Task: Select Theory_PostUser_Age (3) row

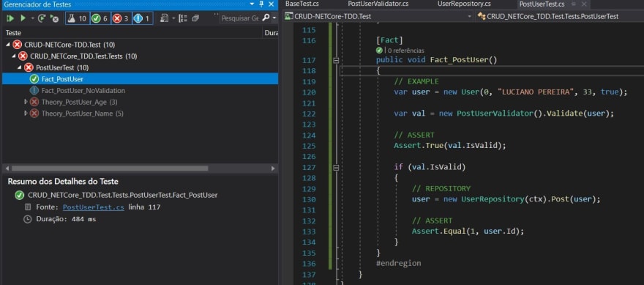Action: pyautogui.click(x=140, y=102)
